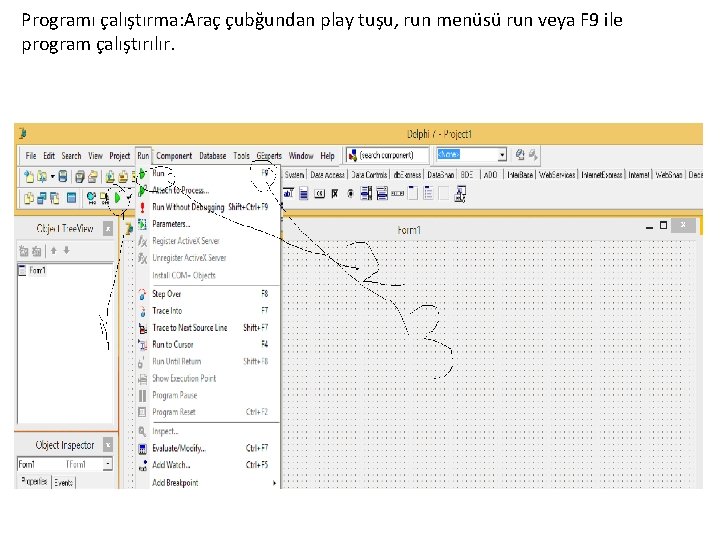Switch to the System palette tab
Screen dimensions: 720x540
294,174
